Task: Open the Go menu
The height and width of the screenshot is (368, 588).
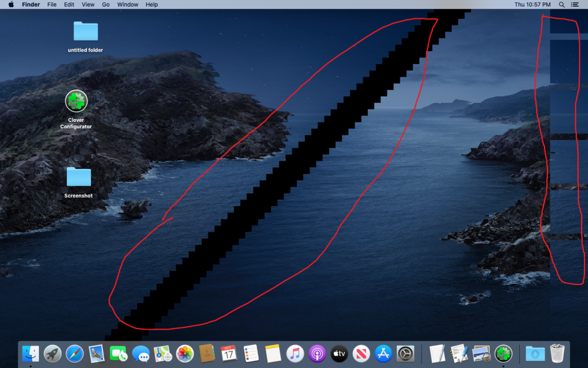Action: point(106,5)
